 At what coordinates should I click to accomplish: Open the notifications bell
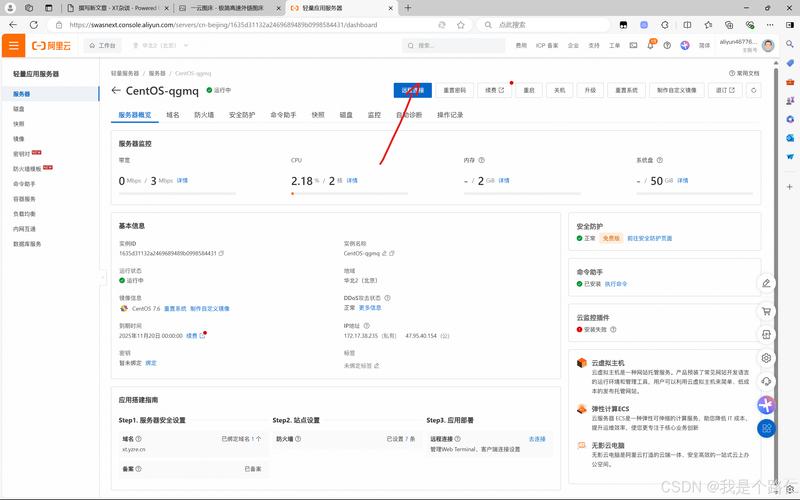coord(651,45)
